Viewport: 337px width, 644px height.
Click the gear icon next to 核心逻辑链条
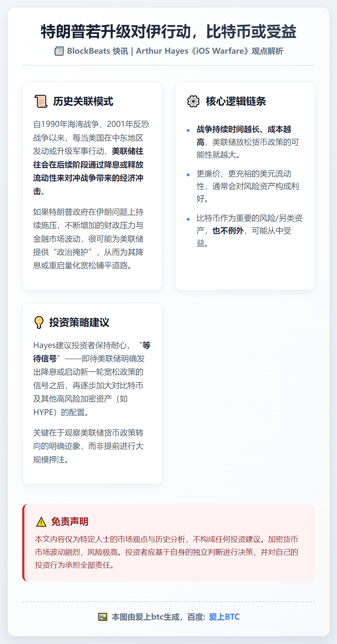(193, 101)
